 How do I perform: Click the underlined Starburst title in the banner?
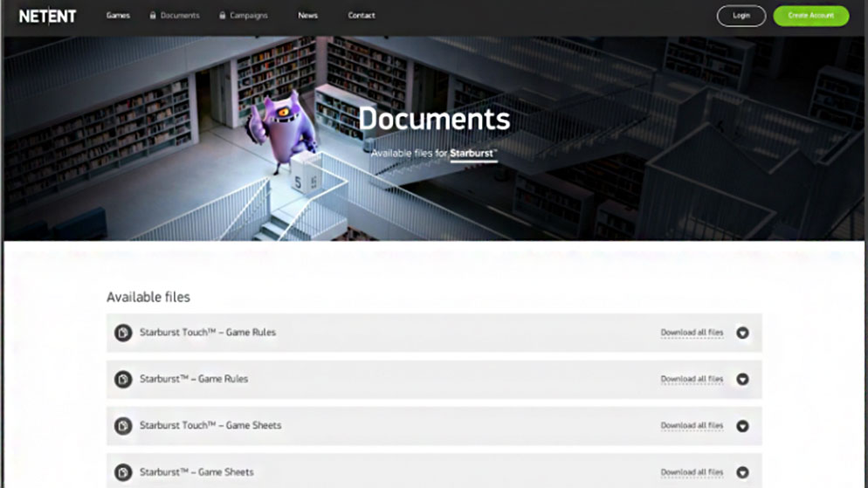(473, 154)
